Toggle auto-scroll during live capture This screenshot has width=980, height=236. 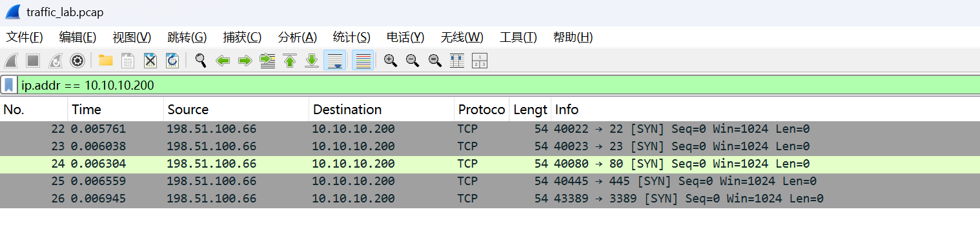pyautogui.click(x=334, y=61)
